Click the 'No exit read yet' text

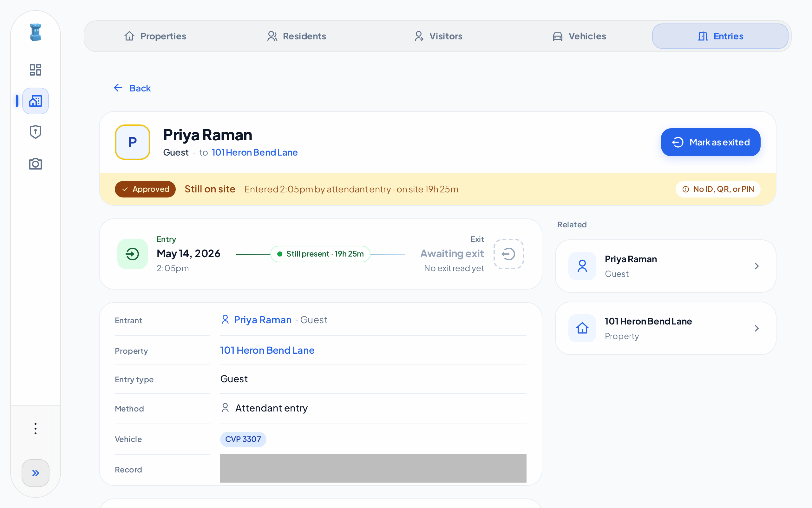click(454, 269)
